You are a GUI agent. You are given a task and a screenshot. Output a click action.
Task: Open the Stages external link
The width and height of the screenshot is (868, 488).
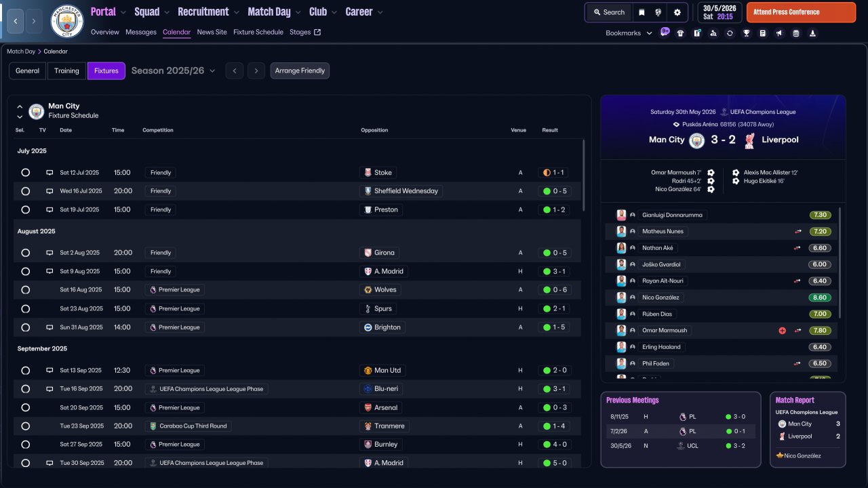coord(305,32)
